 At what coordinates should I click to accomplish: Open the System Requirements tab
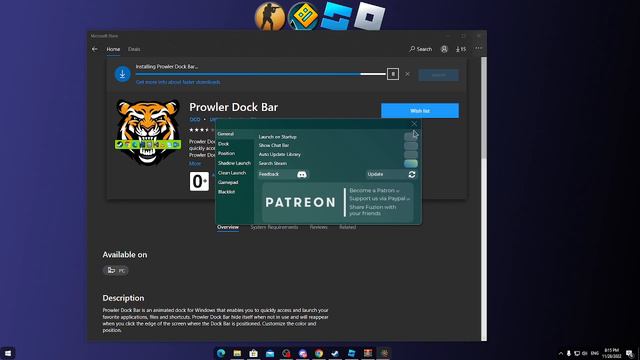[274, 227]
